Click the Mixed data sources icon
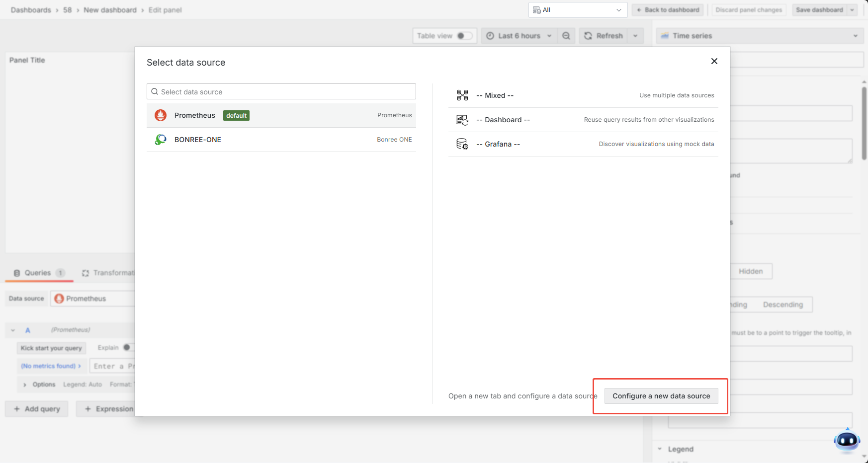Screen dimensions: 868x463 pos(462,95)
